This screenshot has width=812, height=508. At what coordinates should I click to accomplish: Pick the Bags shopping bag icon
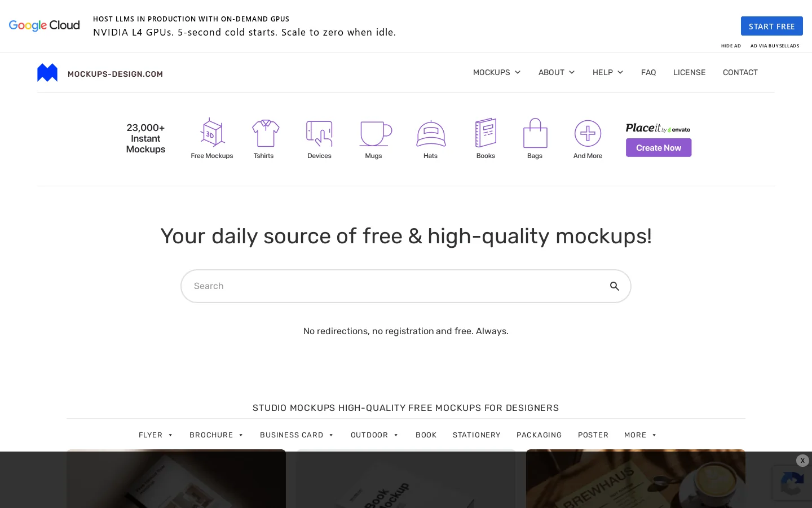(x=535, y=133)
